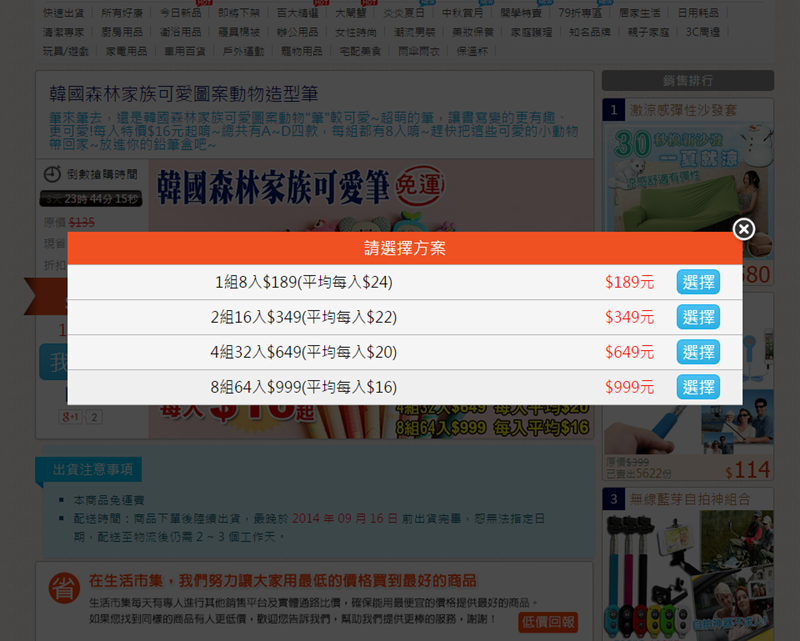This screenshot has width=800, height=641.
Task: Go to 廚房用品 category
Action: [x=122, y=32]
